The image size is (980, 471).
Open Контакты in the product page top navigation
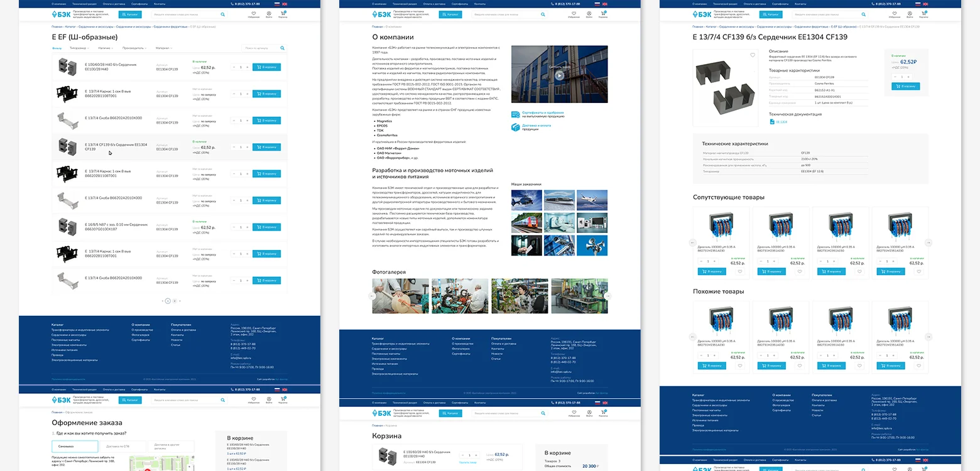coord(800,4)
